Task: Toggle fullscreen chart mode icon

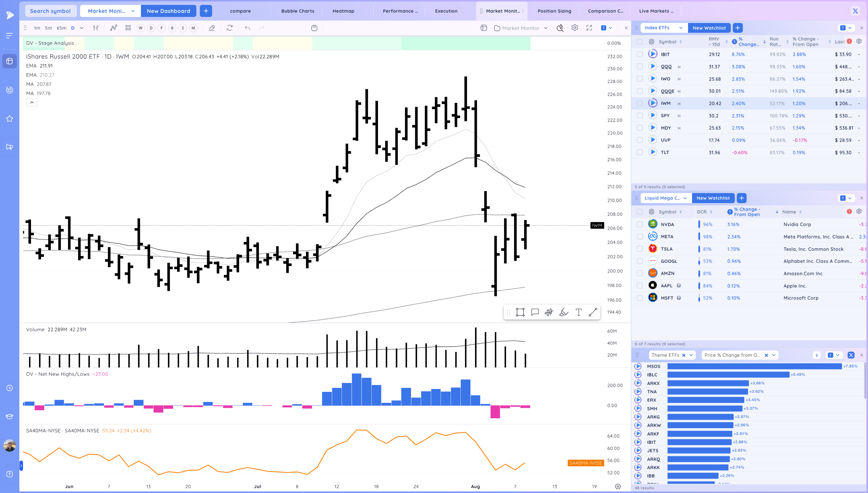Action: (589, 28)
